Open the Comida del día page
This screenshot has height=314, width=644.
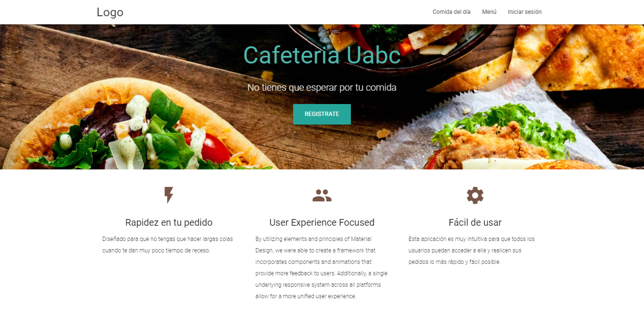452,12
